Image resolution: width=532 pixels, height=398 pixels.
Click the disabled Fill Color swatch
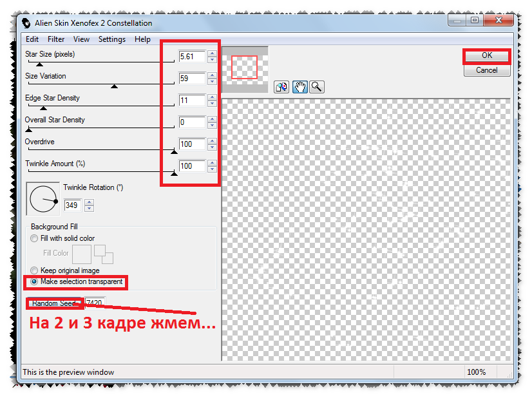coord(82,254)
